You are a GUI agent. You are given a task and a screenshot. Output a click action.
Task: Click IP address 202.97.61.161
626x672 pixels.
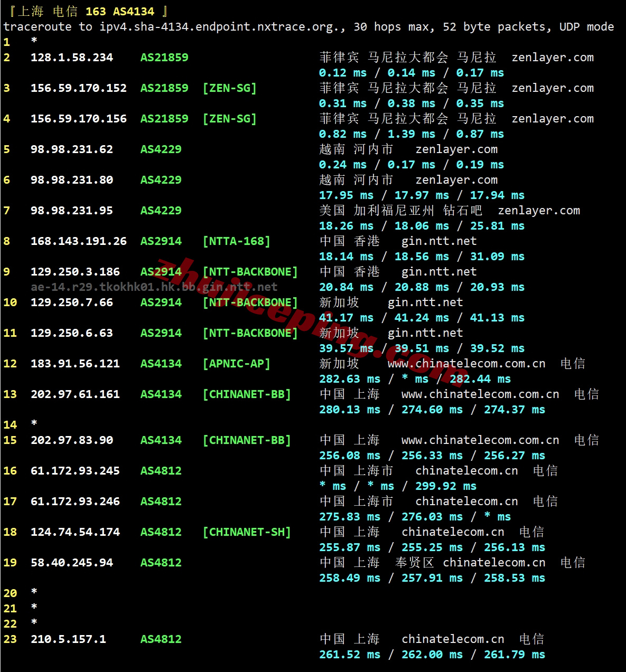[x=75, y=394]
